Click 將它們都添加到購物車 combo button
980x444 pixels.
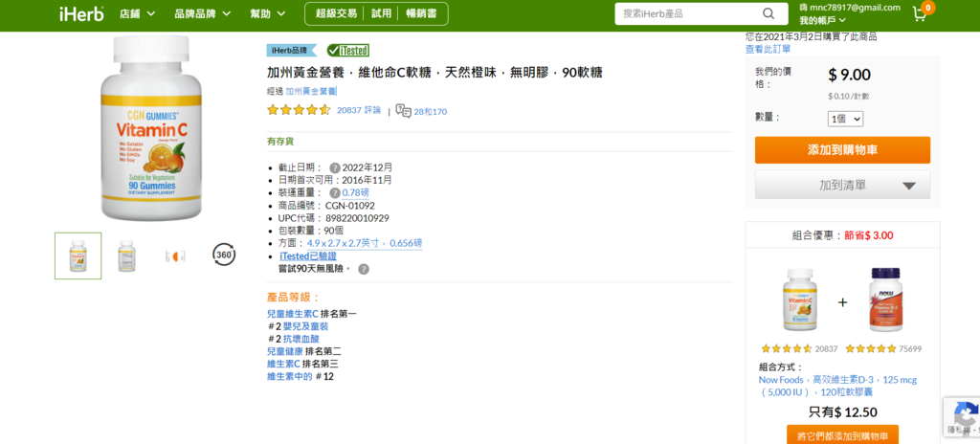pos(842,434)
